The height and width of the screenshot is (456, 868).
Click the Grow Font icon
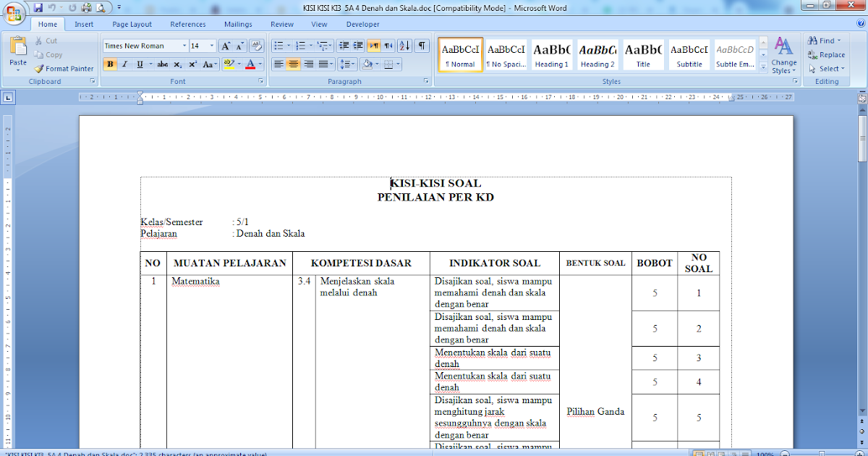tap(226, 46)
